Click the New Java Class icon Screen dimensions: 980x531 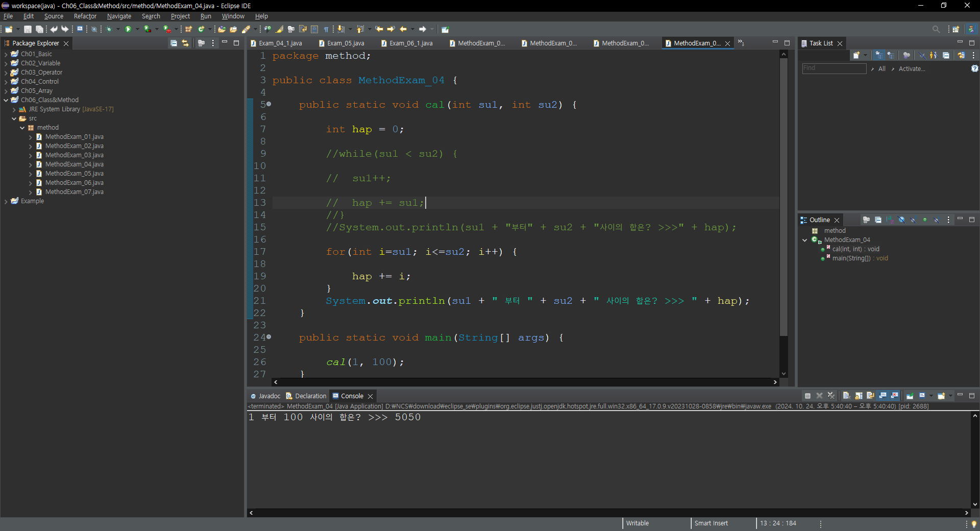pyautogui.click(x=202, y=29)
